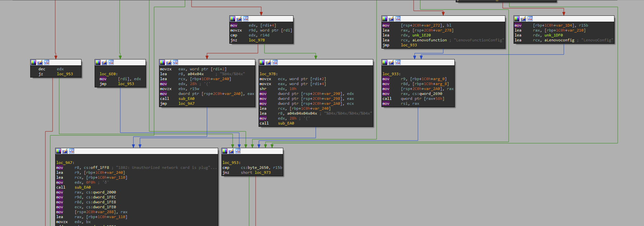Follow sub_EA0 call in the loc_97B block

click(x=286, y=123)
